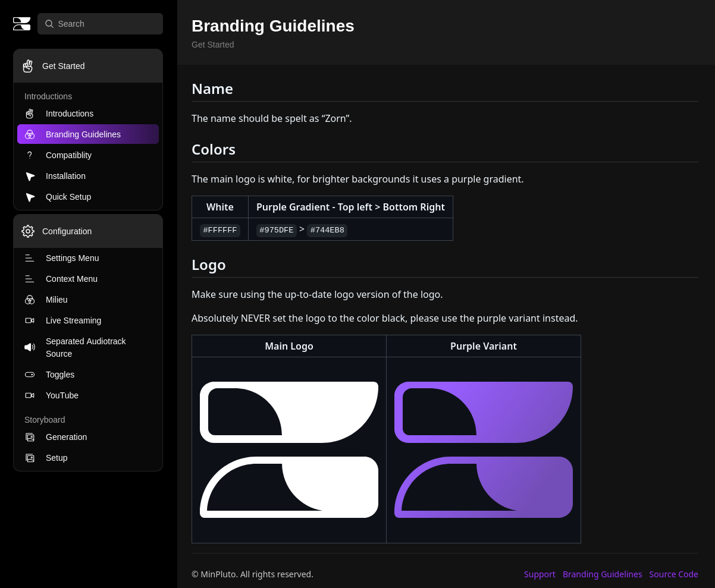The width and height of the screenshot is (715, 588).
Task: Click the toggle switch icon beside Toggles
Action: point(30,375)
